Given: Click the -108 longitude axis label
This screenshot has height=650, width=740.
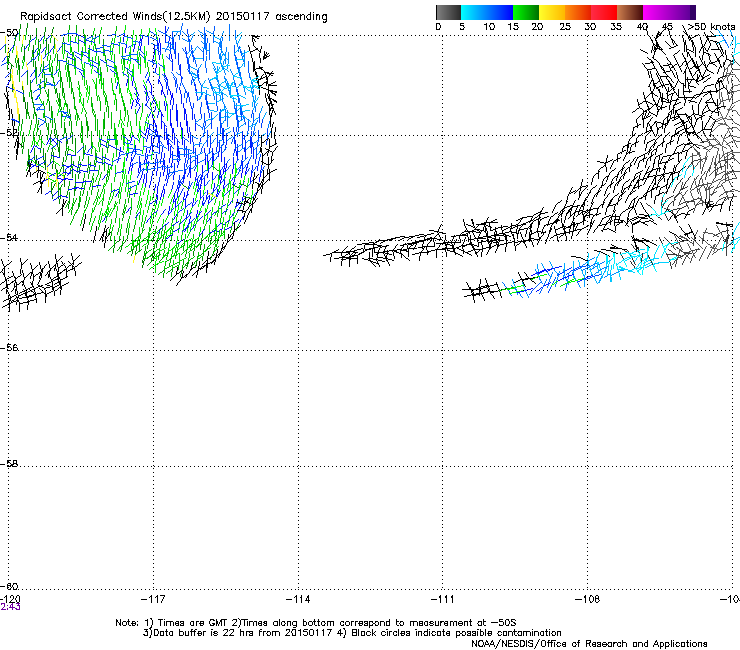Looking at the screenshot, I should point(588,599).
